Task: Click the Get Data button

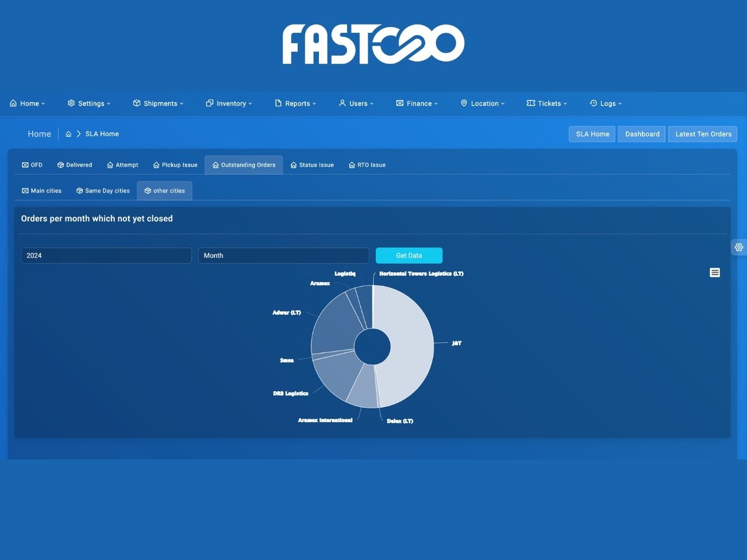Action: pyautogui.click(x=409, y=256)
